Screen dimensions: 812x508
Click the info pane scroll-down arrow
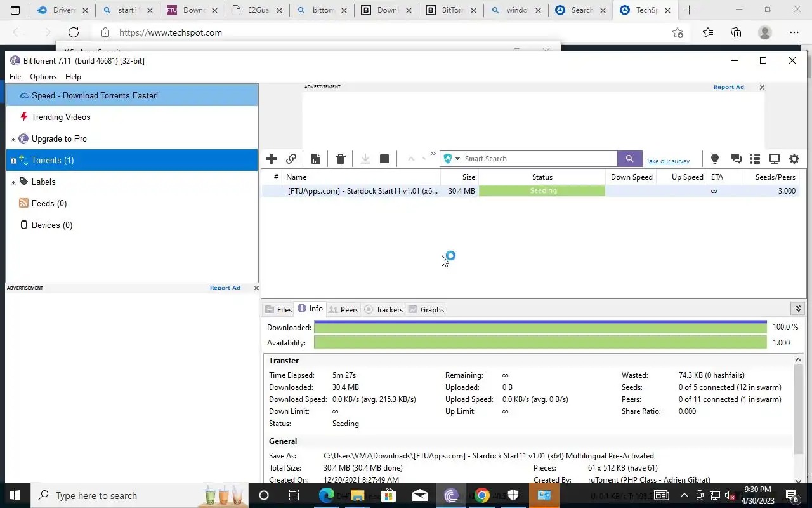pyautogui.click(x=798, y=482)
